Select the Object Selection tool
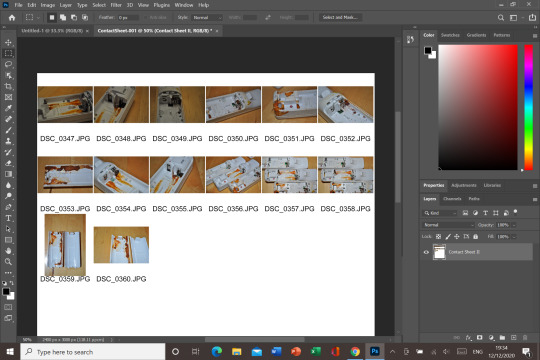540x360 pixels. pyautogui.click(x=8, y=75)
